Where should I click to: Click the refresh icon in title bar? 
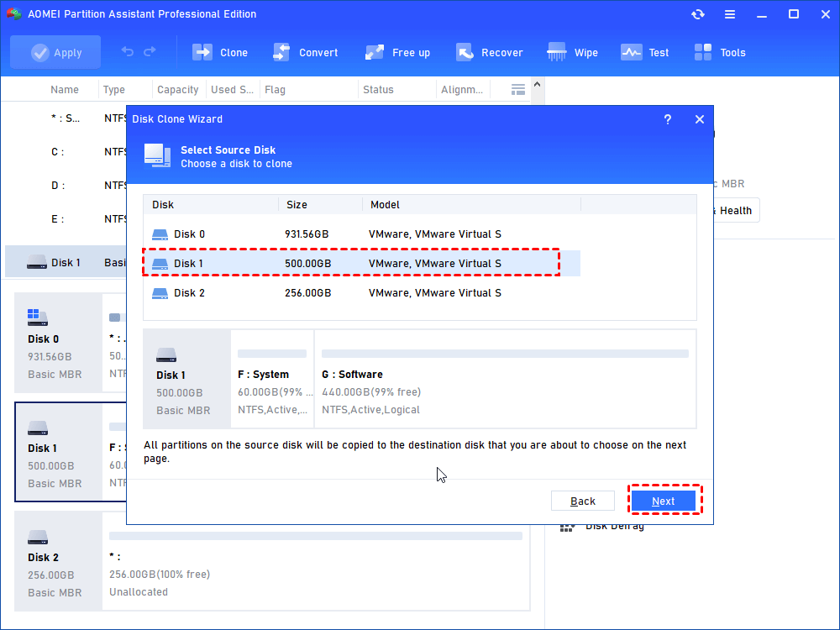[697, 14]
